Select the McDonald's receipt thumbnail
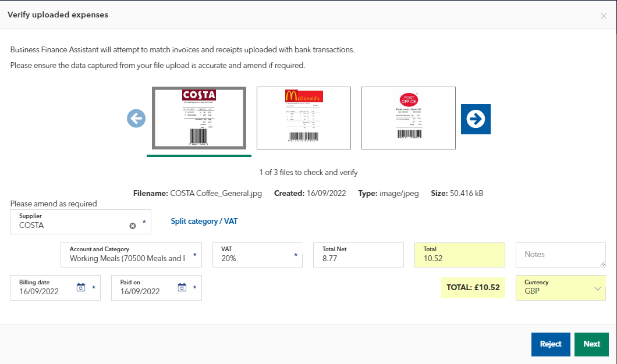Screen dimensions: 617x364 (x=304, y=118)
